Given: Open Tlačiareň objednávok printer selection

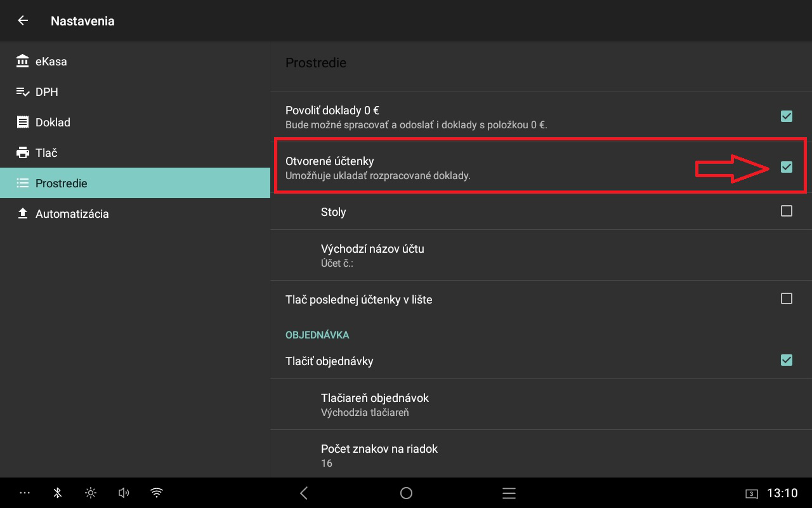Looking at the screenshot, I should tap(541, 404).
